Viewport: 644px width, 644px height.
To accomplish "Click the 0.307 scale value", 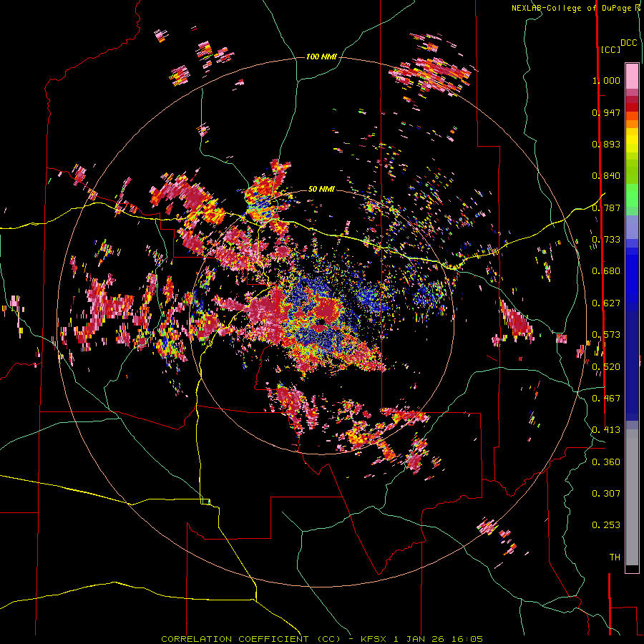I will pyautogui.click(x=606, y=494).
